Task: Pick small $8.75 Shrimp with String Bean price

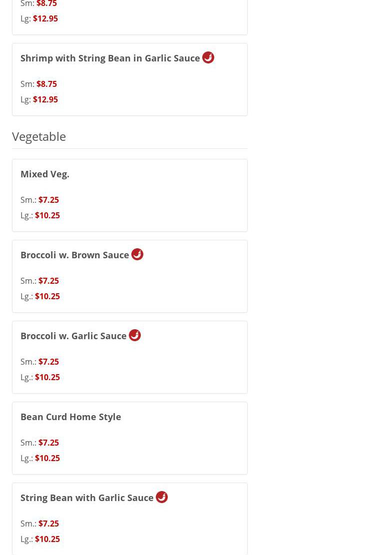Action: (x=46, y=84)
